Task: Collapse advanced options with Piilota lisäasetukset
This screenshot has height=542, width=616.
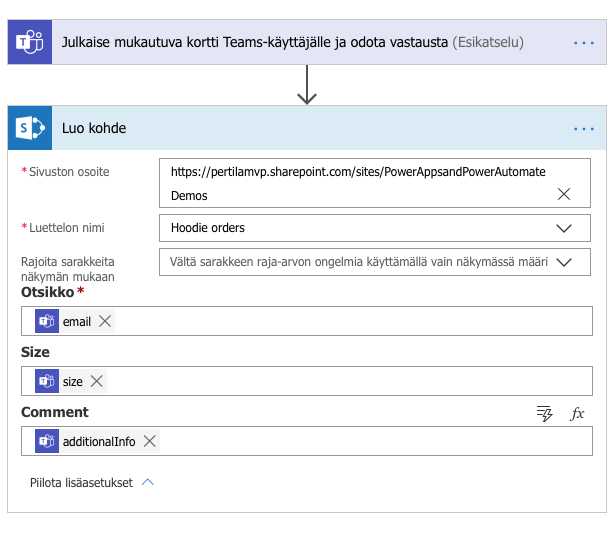Action: point(92,482)
